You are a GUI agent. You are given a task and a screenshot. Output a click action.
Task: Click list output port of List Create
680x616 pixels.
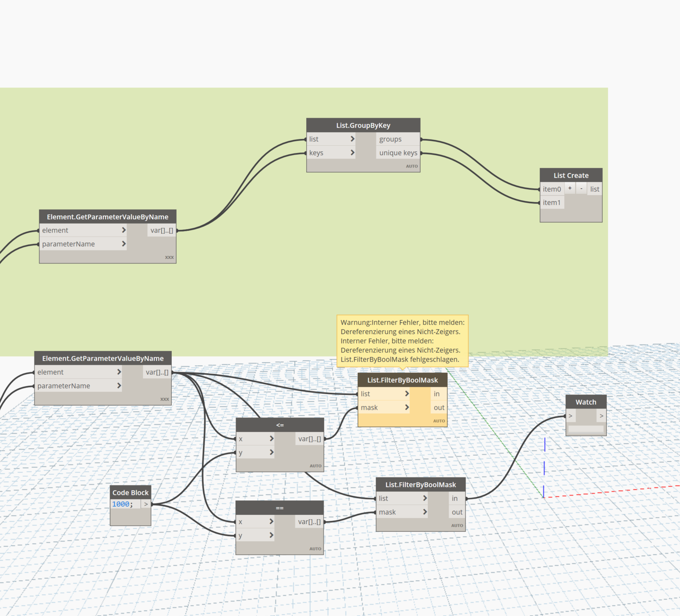[595, 189]
